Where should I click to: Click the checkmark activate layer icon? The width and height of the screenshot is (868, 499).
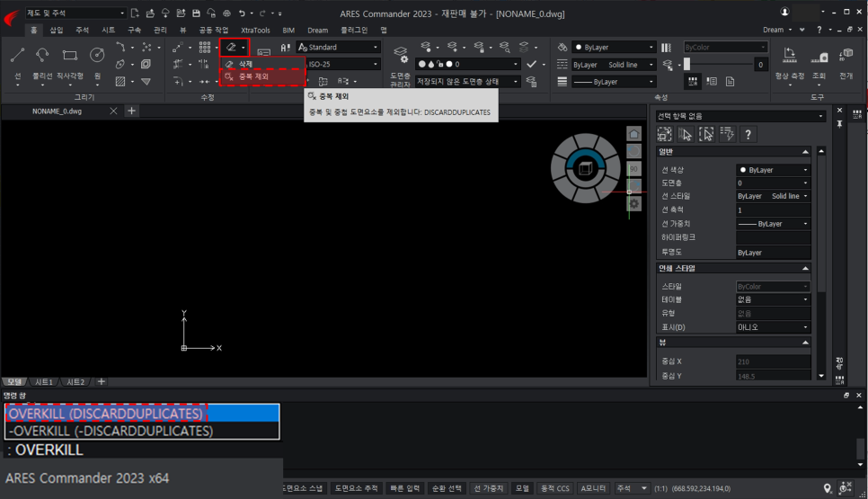click(x=531, y=64)
